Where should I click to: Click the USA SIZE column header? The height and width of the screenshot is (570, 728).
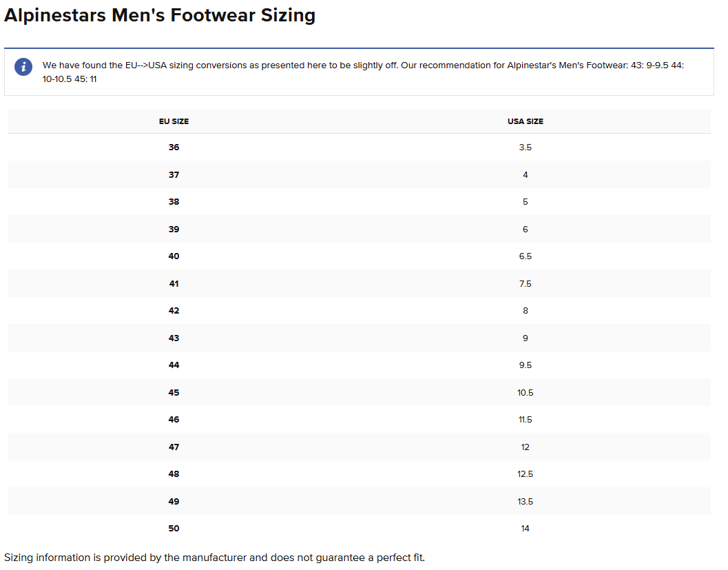pos(525,121)
